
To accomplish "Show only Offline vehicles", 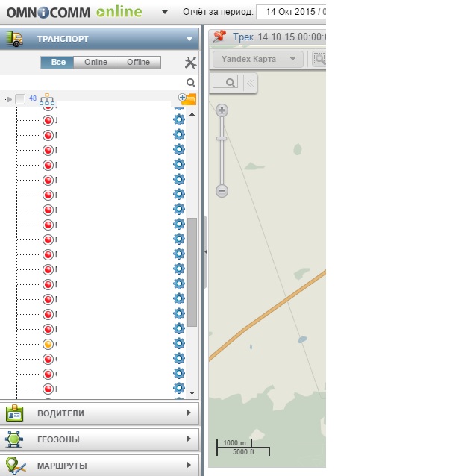I will pos(138,63).
